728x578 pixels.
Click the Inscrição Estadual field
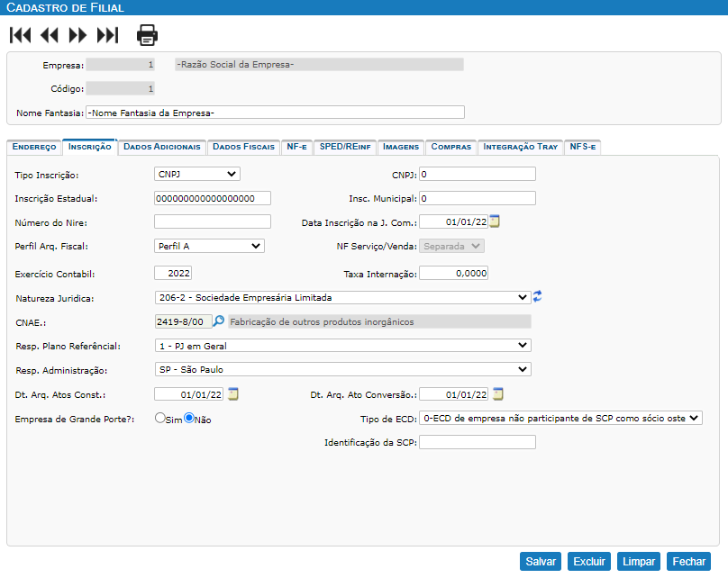click(213, 198)
